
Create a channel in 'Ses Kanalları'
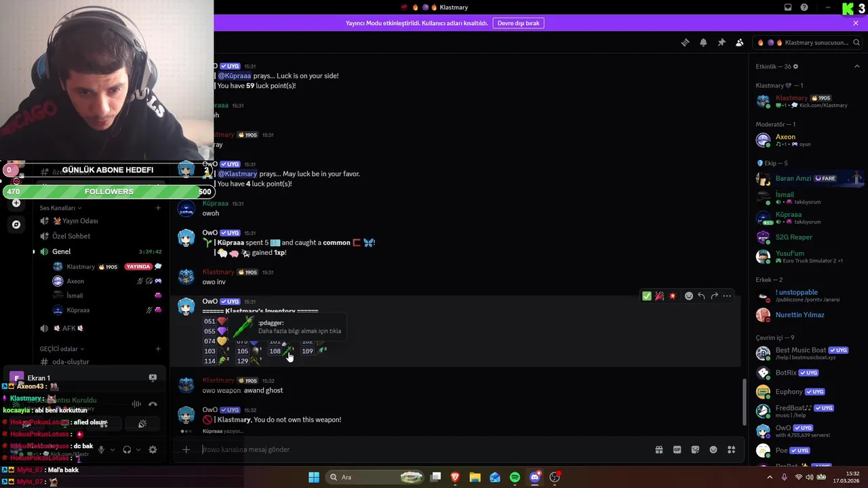coord(158,208)
